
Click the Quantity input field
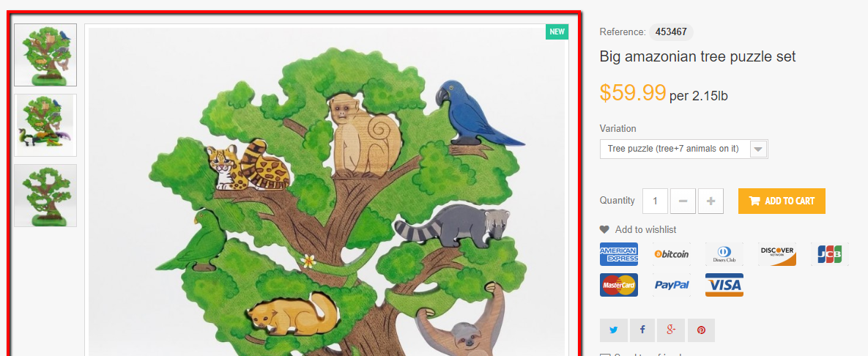tap(655, 201)
